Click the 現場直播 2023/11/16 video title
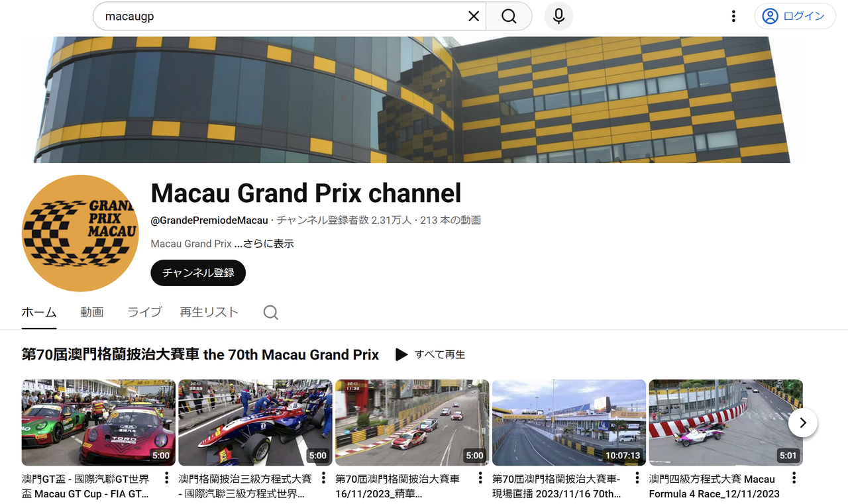This screenshot has height=504, width=848. (556, 486)
